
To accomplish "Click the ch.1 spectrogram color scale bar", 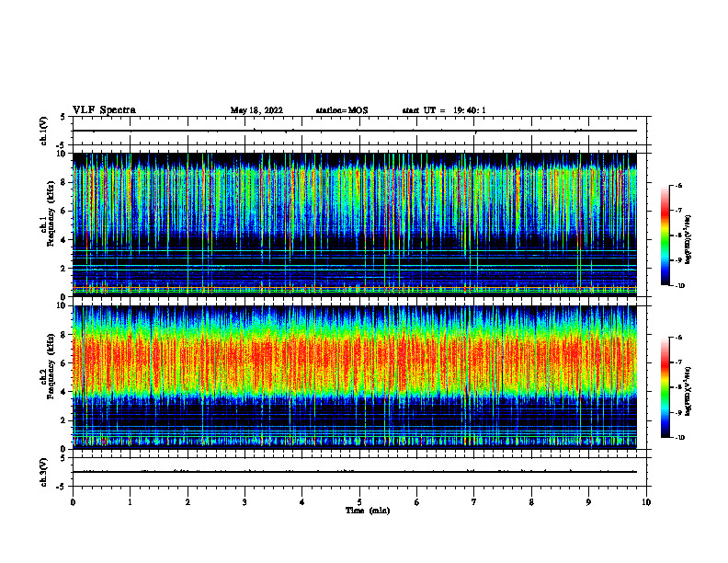I will (x=665, y=236).
